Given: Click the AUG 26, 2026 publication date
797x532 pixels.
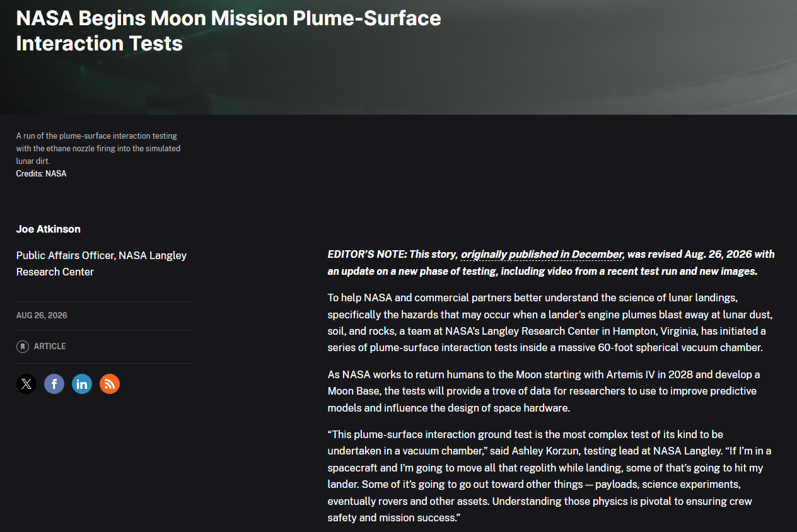Looking at the screenshot, I should pos(42,315).
